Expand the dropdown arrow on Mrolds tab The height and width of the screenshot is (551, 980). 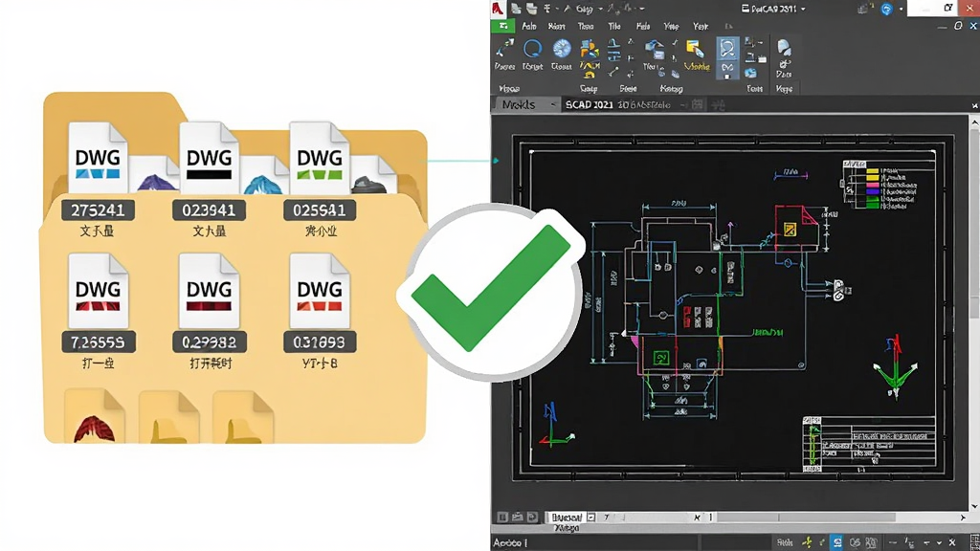tap(553, 105)
